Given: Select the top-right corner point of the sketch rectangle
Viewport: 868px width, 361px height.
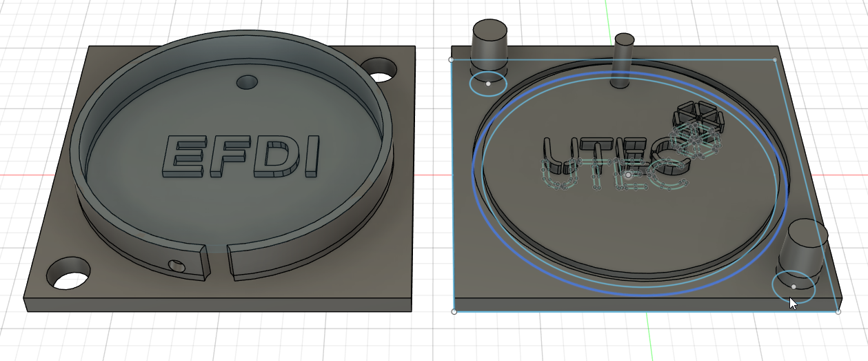Looking at the screenshot, I should pyautogui.click(x=775, y=59).
